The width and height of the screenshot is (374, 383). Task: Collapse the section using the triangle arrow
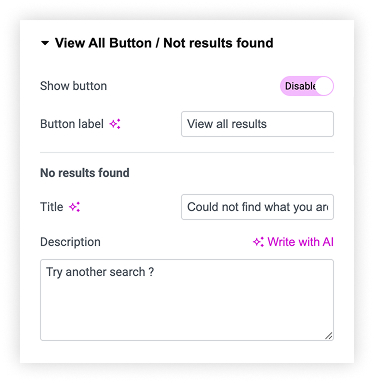click(x=45, y=43)
